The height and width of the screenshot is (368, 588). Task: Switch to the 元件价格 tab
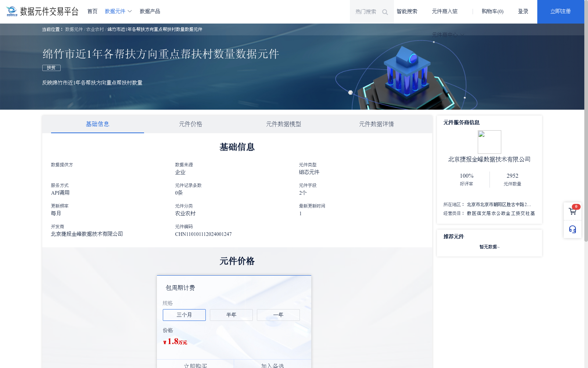(x=190, y=124)
